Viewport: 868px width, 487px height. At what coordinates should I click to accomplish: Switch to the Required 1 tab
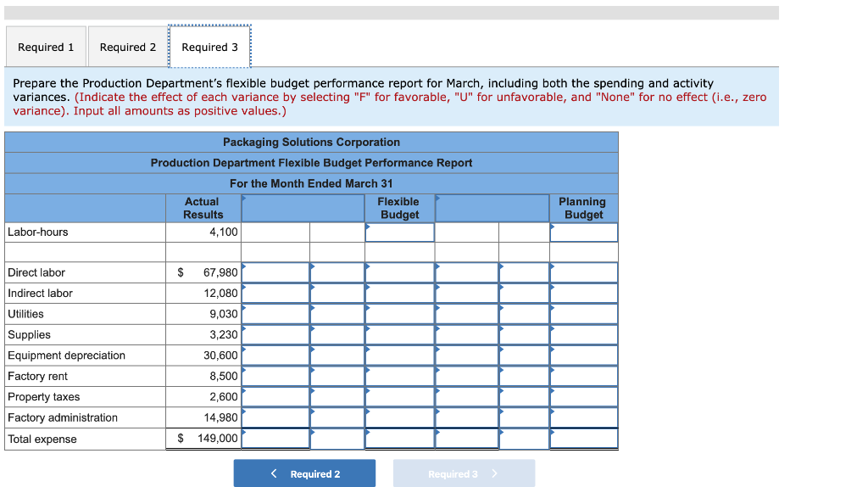click(46, 48)
